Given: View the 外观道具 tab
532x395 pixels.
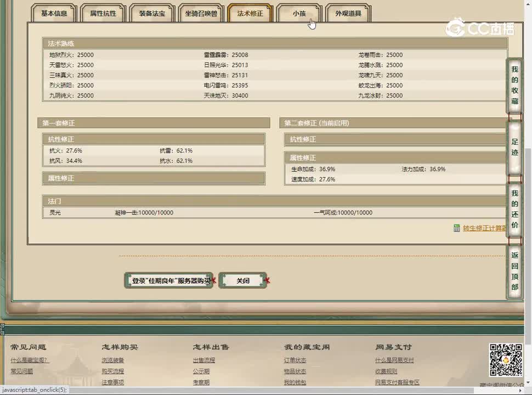Looking at the screenshot, I should click(x=348, y=14).
